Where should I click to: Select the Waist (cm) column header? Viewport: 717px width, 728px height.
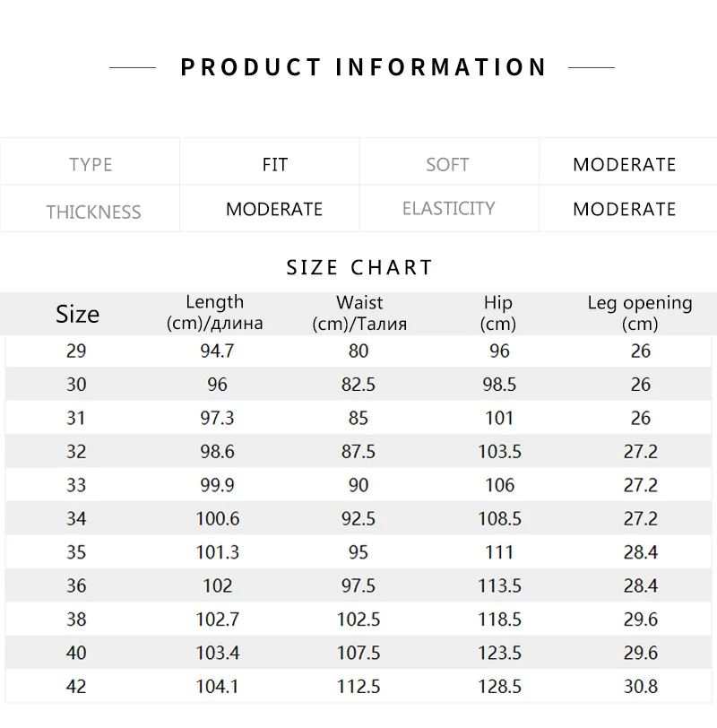359,313
